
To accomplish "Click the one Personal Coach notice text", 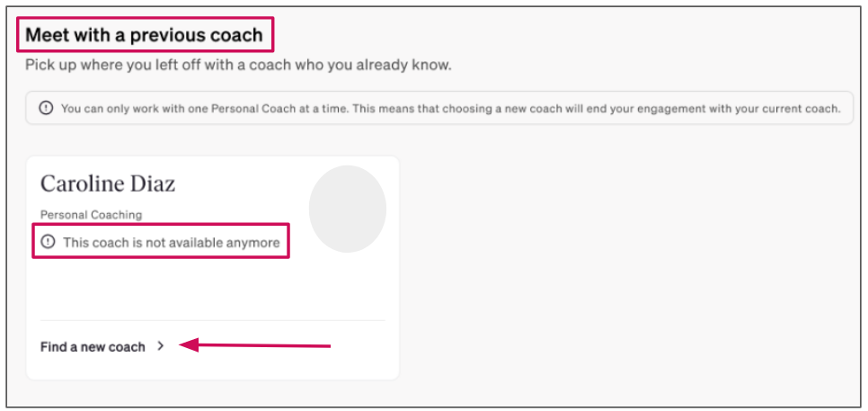I will (450, 109).
